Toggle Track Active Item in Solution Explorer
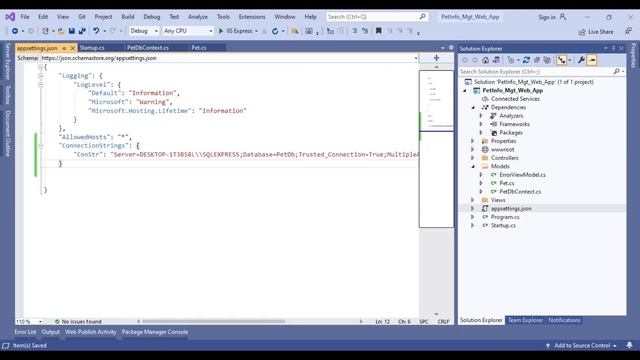This screenshot has width=640, height=360. (x=562, y=60)
